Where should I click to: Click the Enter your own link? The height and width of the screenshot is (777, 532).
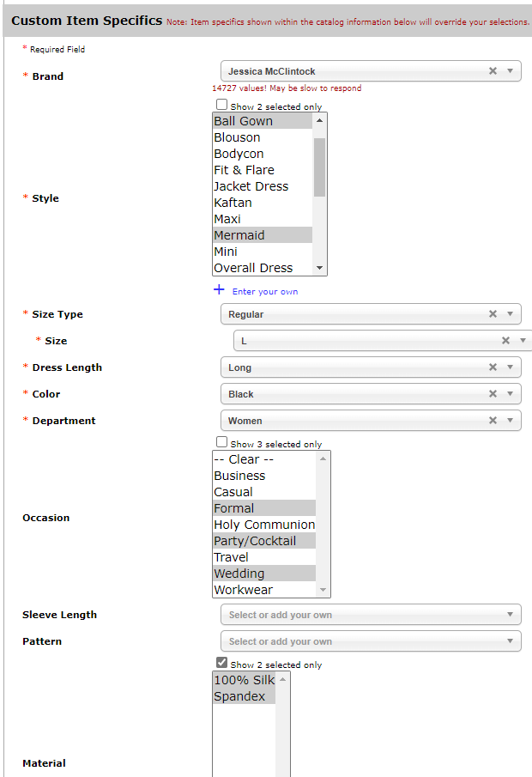(x=265, y=291)
